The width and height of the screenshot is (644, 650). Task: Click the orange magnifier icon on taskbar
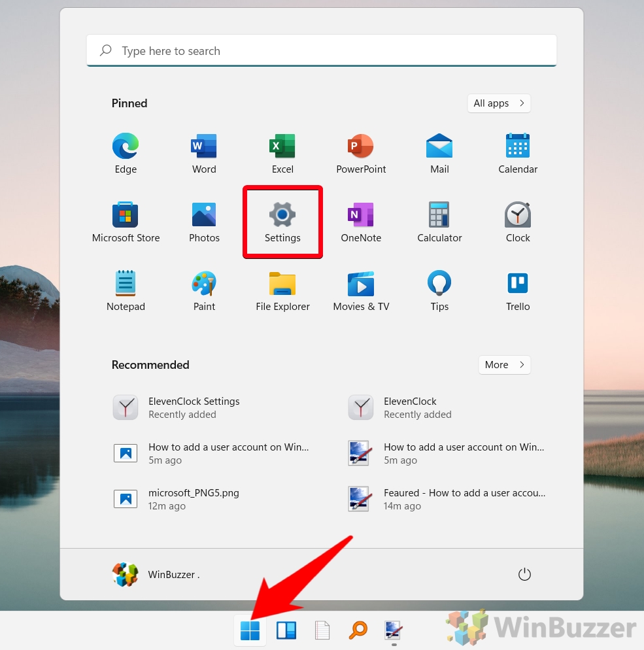(358, 630)
